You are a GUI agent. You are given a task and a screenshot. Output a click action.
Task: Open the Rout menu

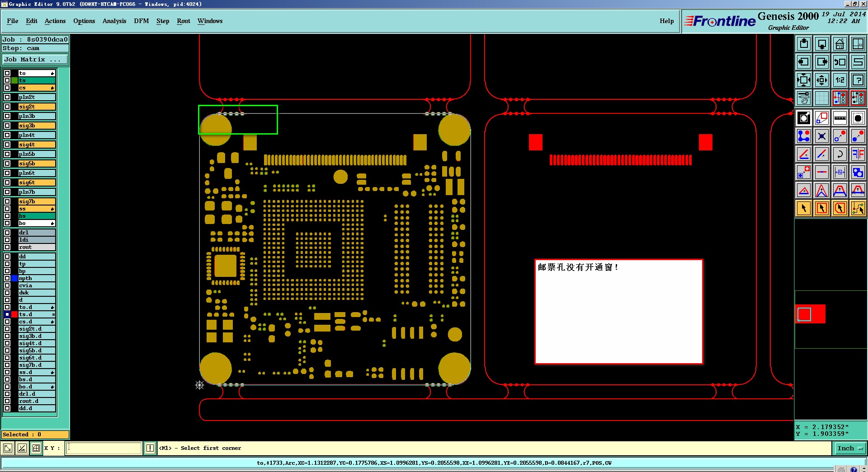click(x=184, y=21)
